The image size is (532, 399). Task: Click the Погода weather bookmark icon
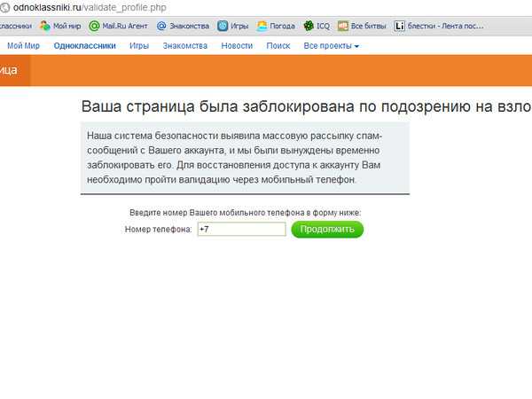pyautogui.click(x=262, y=26)
